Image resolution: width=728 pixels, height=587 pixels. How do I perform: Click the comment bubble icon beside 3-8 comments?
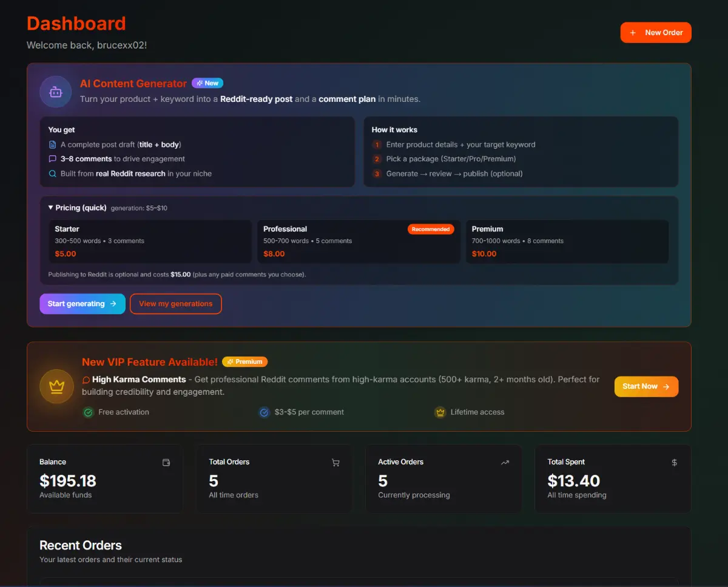52,159
